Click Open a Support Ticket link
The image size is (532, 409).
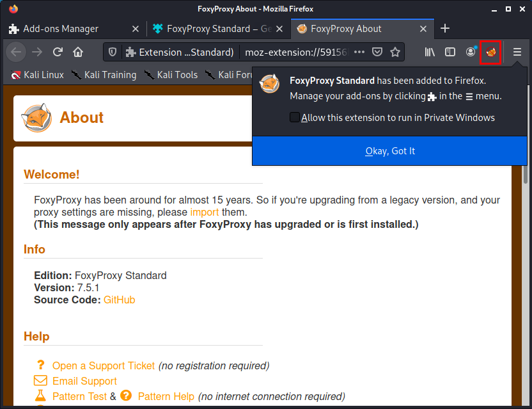point(104,366)
